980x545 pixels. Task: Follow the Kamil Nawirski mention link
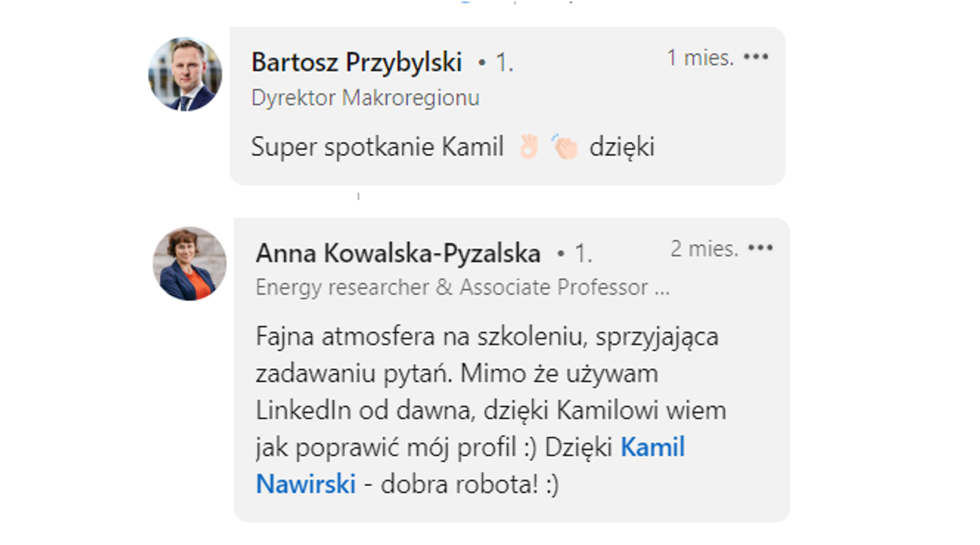tap(652, 448)
